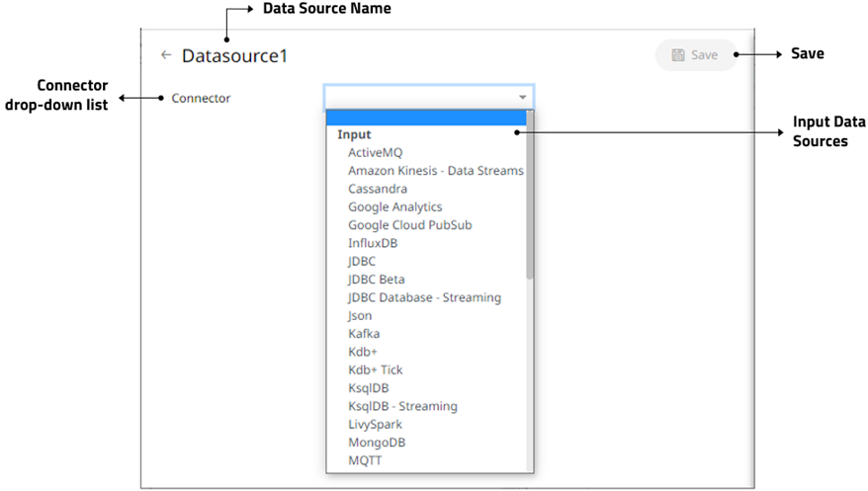The image size is (868, 491).
Task: Choose InfluxDB from the drop-down
Action: pos(375,243)
